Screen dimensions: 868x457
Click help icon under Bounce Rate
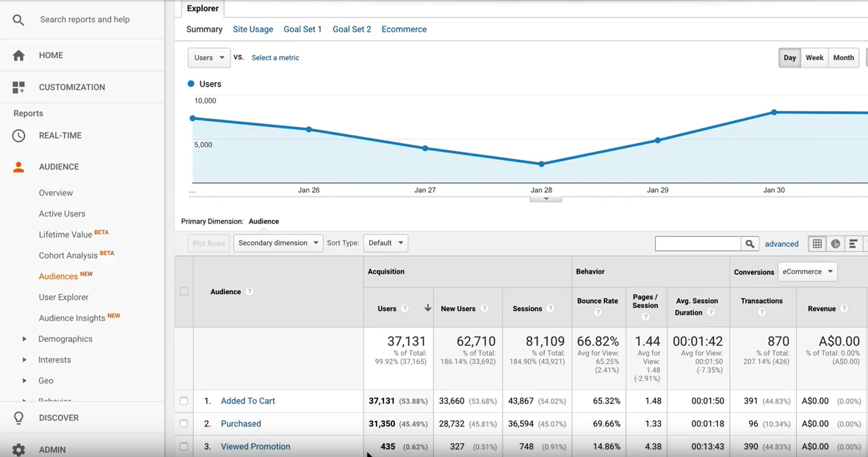point(597,312)
